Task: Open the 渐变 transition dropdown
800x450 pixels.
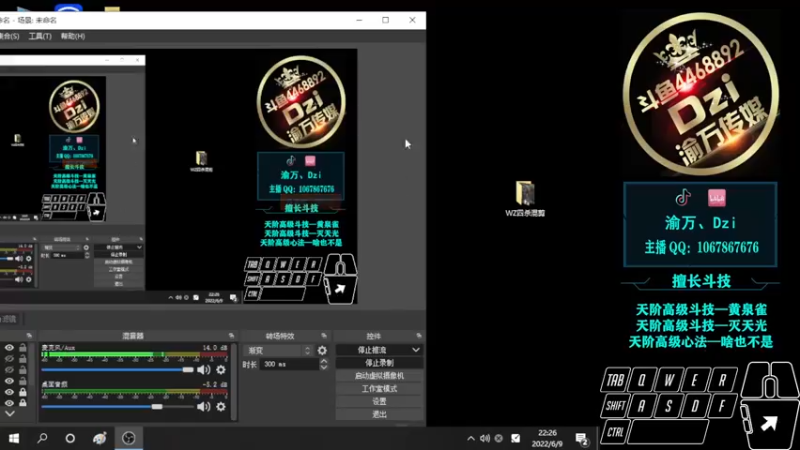Action: click(279, 351)
